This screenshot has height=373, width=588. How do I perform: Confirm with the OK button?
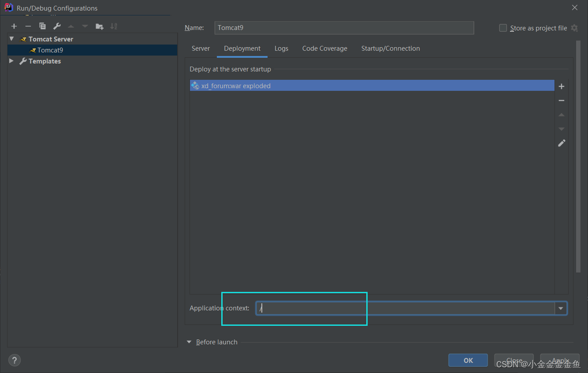468,360
